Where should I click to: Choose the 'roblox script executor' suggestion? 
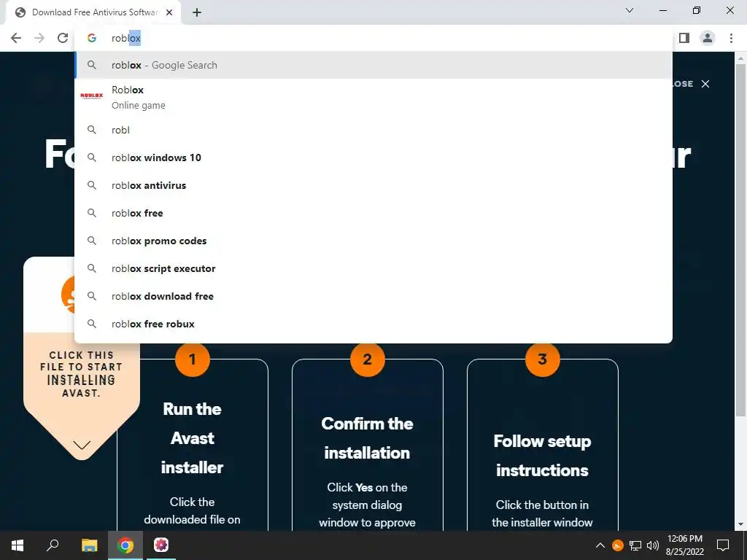click(373, 268)
